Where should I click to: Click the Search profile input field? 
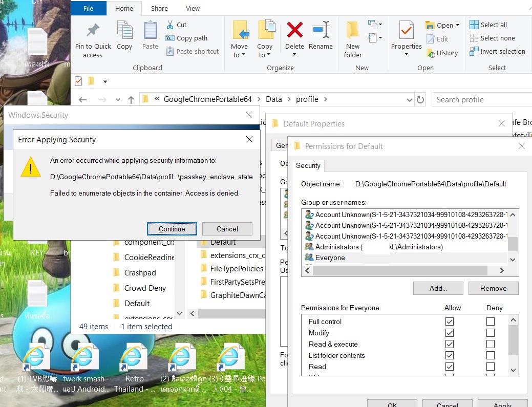point(482,100)
